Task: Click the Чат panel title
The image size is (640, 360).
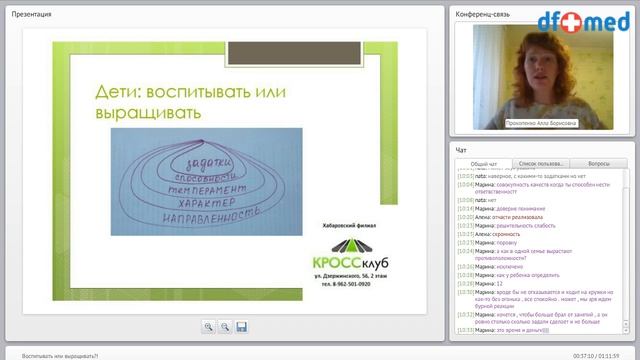Action: pyautogui.click(x=461, y=150)
